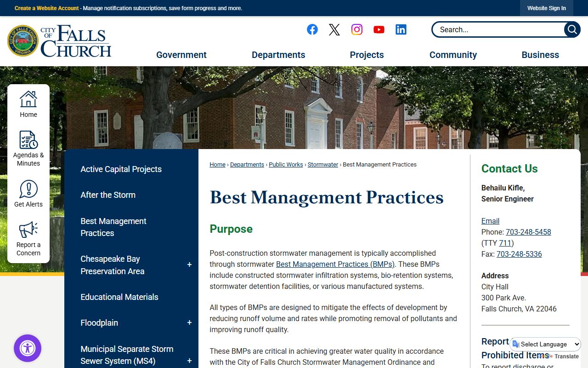588x368 pixels.
Task: Click the 300 Park Ave. address line
Action: pyautogui.click(x=503, y=298)
